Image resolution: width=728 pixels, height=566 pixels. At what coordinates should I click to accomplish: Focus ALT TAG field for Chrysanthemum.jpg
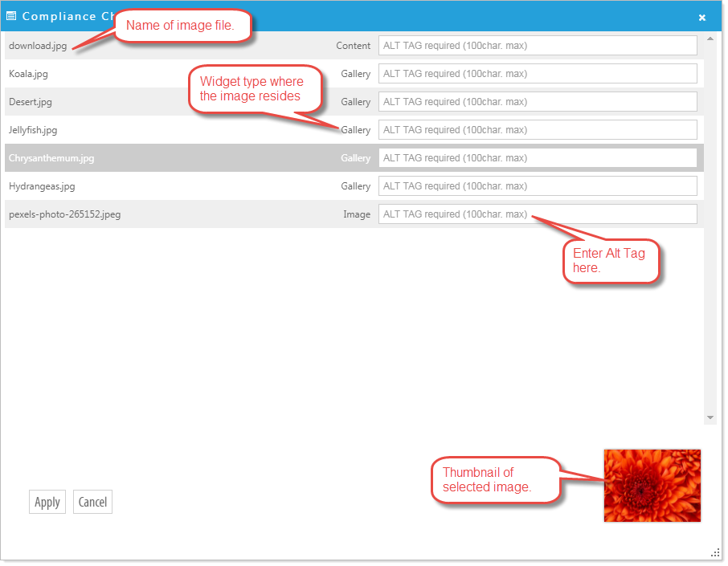pyautogui.click(x=538, y=157)
